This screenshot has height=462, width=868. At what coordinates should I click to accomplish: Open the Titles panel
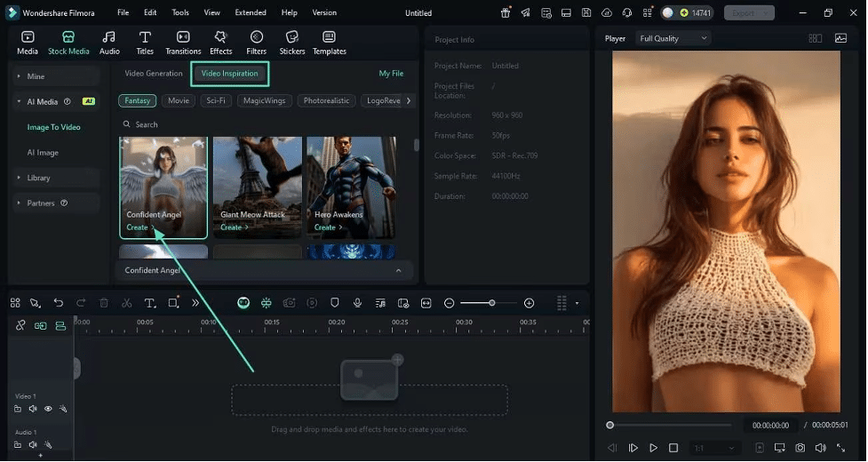point(145,44)
